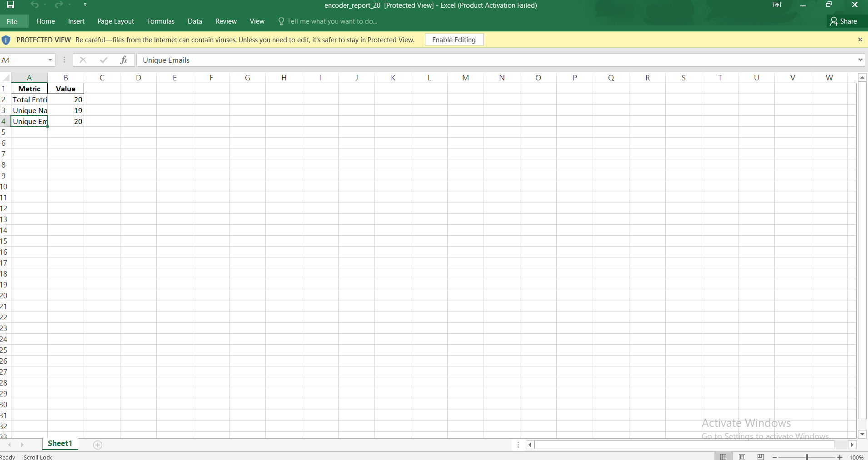The image size is (868, 460).
Task: Select row 10 header
Action: pos(4,187)
